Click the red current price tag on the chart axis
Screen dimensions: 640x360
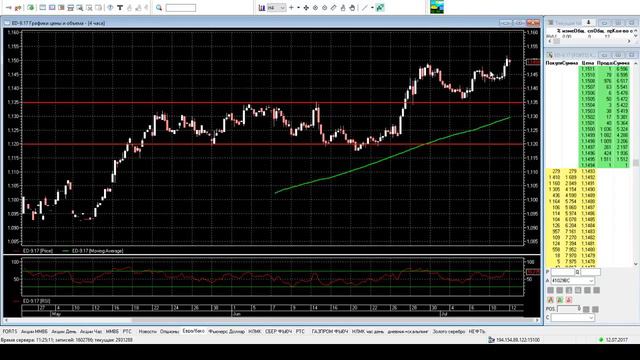click(x=533, y=62)
